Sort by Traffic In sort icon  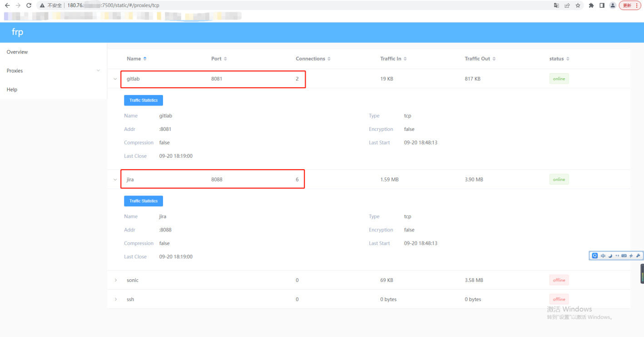click(x=405, y=59)
